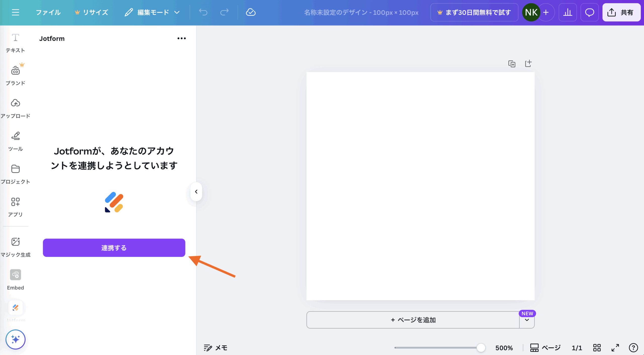The image size is (644, 355).
Task: Open the アプリ sidebar tab
Action: [15, 207]
